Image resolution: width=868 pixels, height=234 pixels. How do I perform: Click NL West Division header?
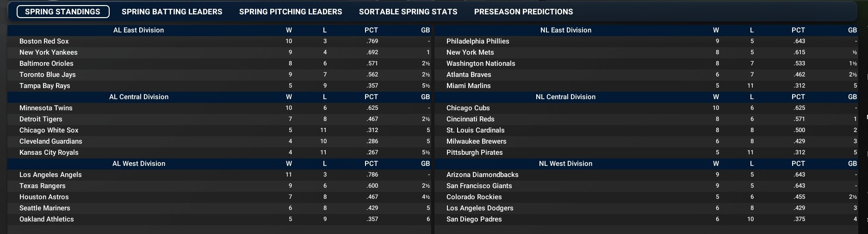565,164
